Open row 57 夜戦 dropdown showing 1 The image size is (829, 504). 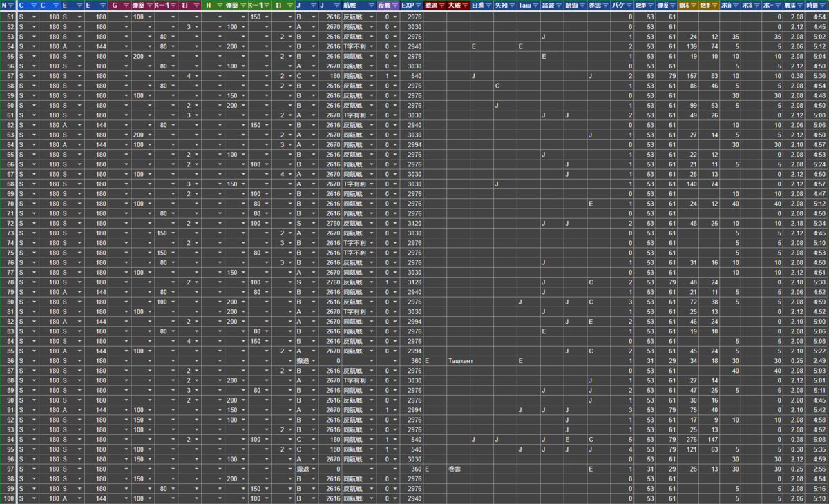(394, 75)
